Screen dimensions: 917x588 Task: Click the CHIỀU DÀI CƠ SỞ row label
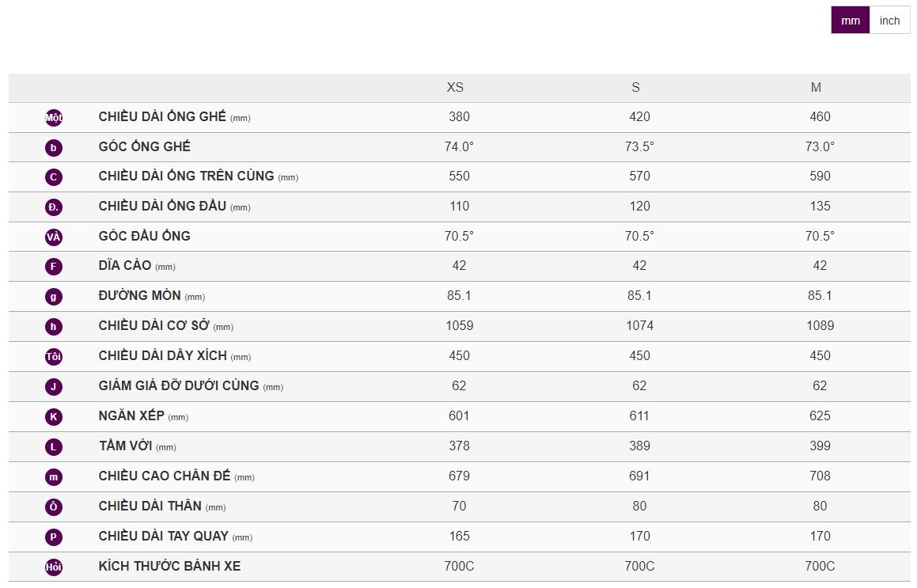pos(154,325)
